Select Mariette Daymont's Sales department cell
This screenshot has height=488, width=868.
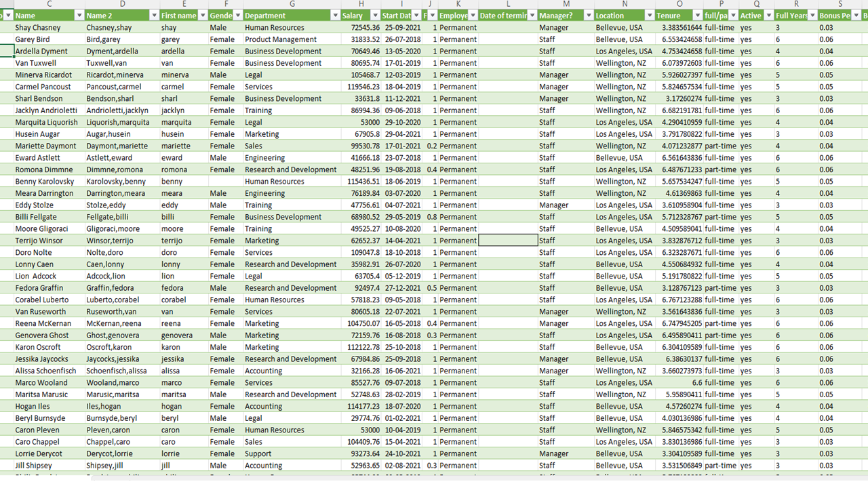click(292, 146)
